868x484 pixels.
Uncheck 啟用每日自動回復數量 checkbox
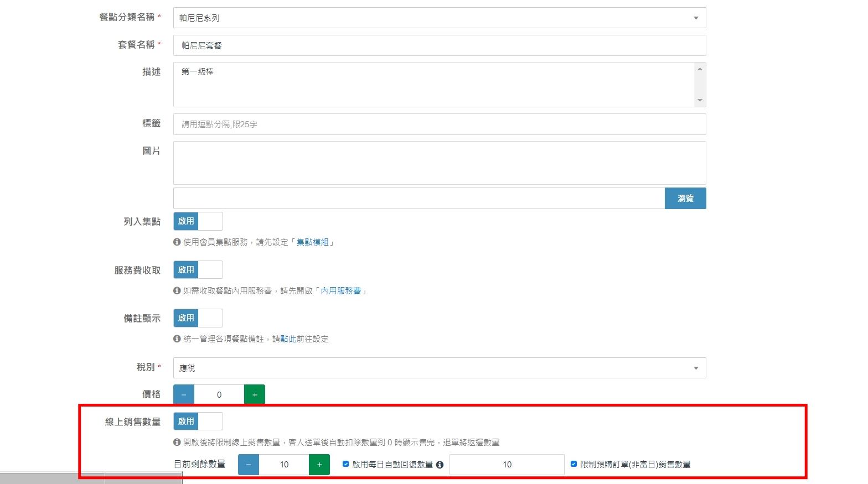[x=346, y=464]
